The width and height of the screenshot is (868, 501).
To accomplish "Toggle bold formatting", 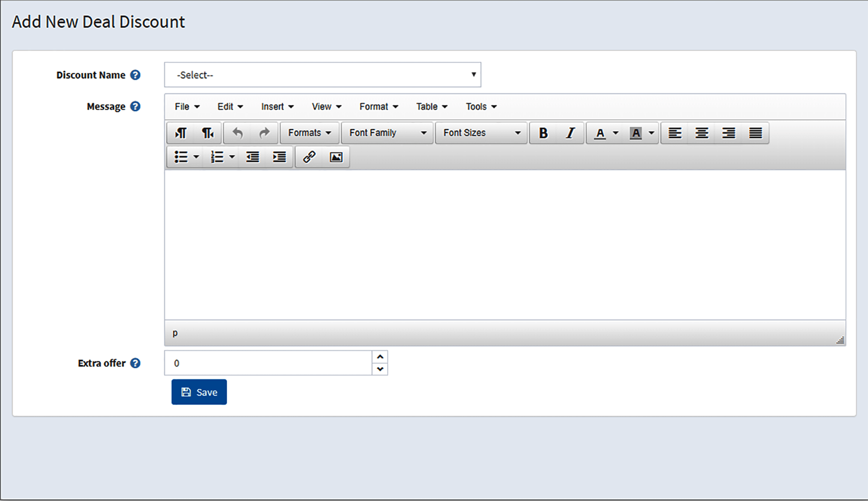I will point(543,133).
